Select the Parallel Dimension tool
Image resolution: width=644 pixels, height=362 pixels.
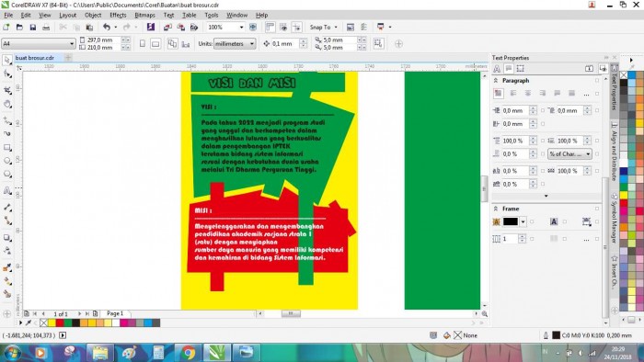coord(7,208)
